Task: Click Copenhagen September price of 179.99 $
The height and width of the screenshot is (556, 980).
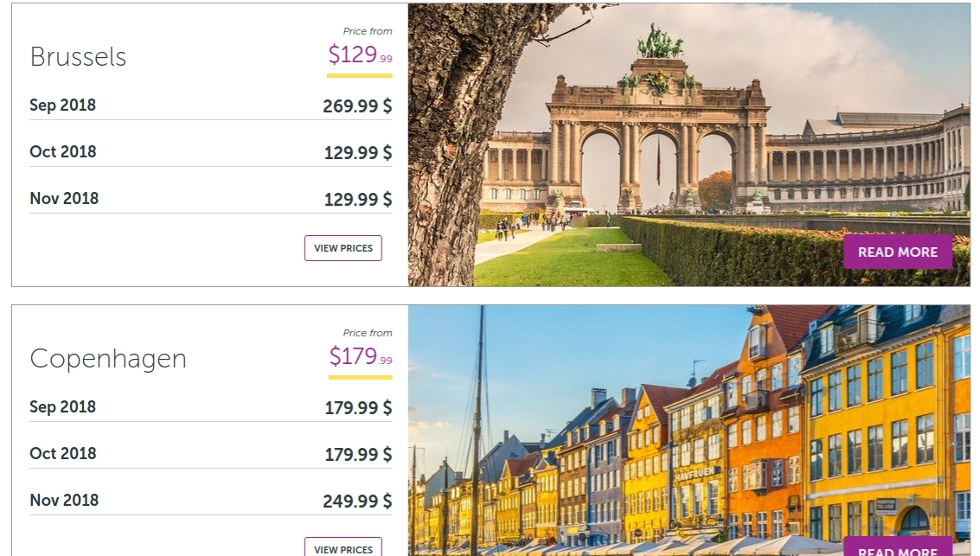Action: coord(357,408)
